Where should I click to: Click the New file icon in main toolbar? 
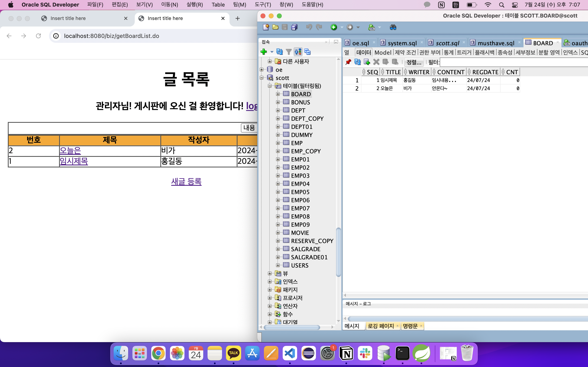pos(266,27)
